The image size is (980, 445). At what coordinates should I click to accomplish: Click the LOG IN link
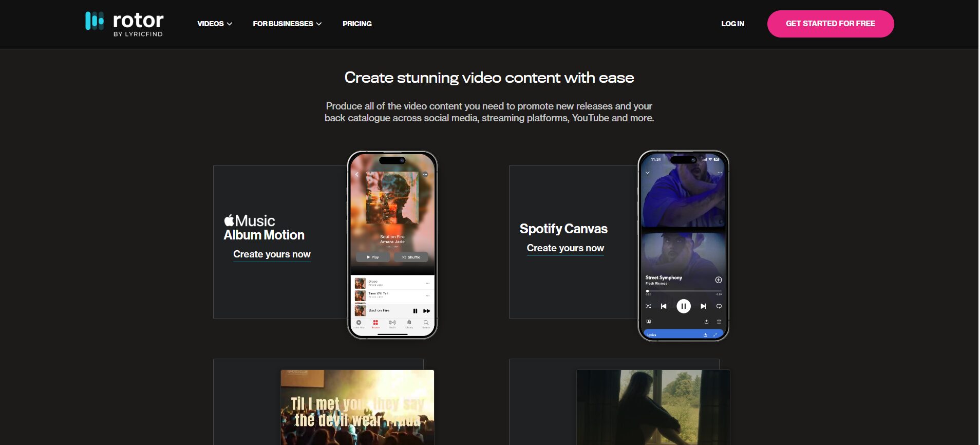[x=732, y=24]
